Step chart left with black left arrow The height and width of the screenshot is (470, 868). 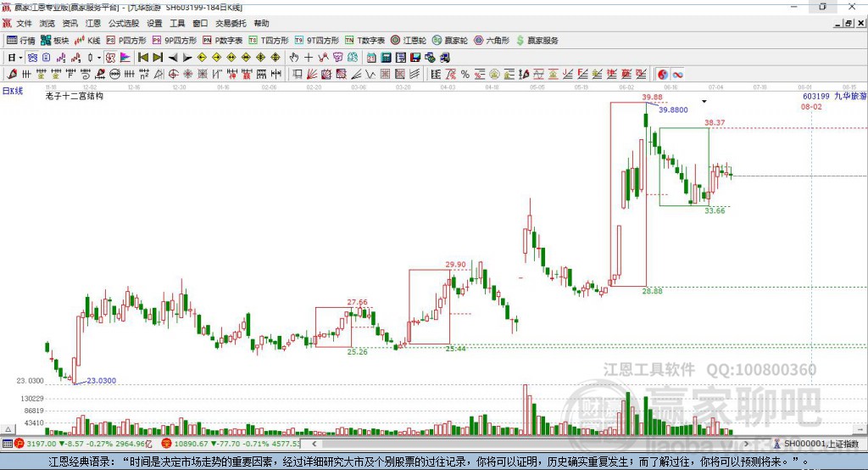(173, 58)
